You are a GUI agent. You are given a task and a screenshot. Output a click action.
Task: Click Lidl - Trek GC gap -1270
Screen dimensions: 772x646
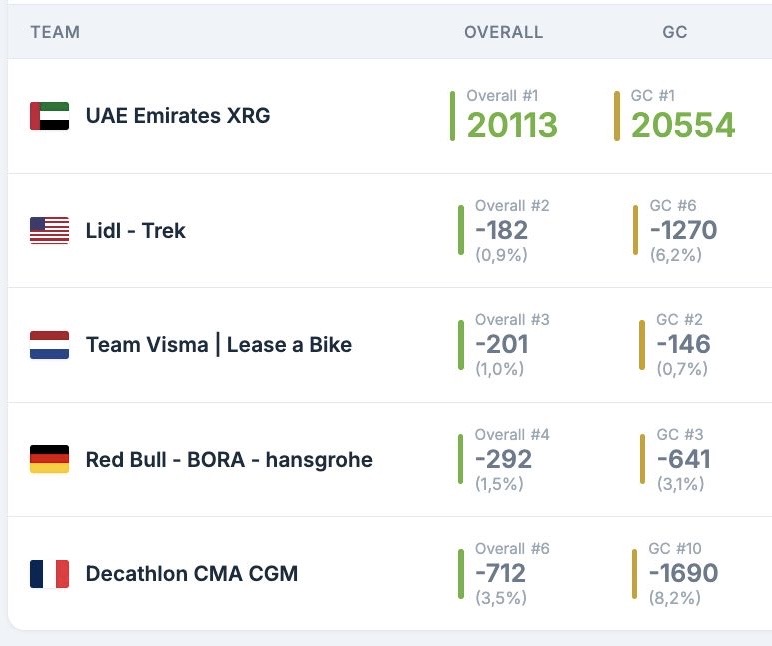(683, 231)
